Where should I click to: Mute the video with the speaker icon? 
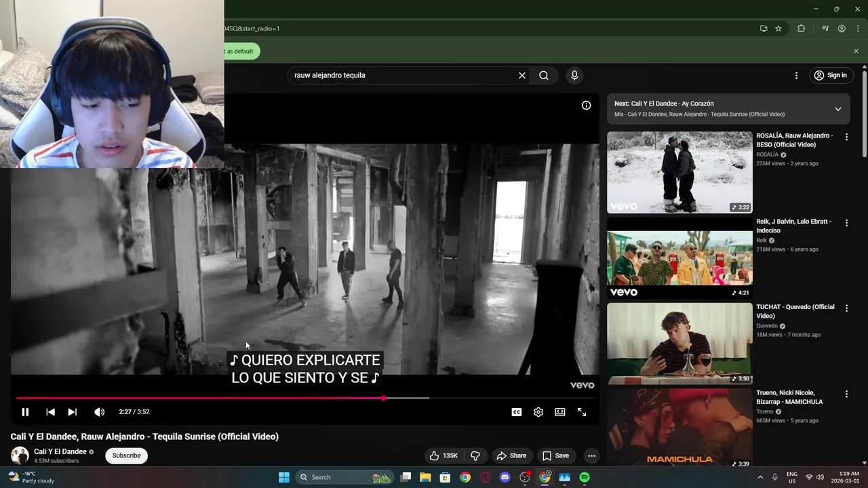coord(99,412)
